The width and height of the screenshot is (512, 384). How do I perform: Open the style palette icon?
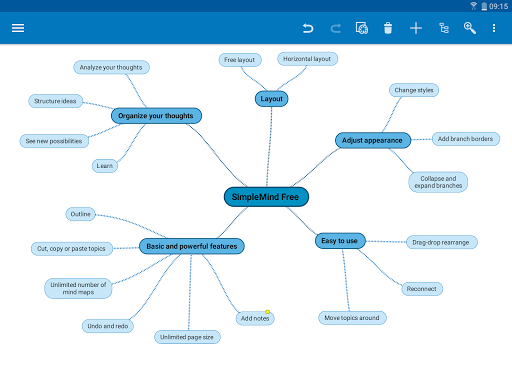(362, 28)
